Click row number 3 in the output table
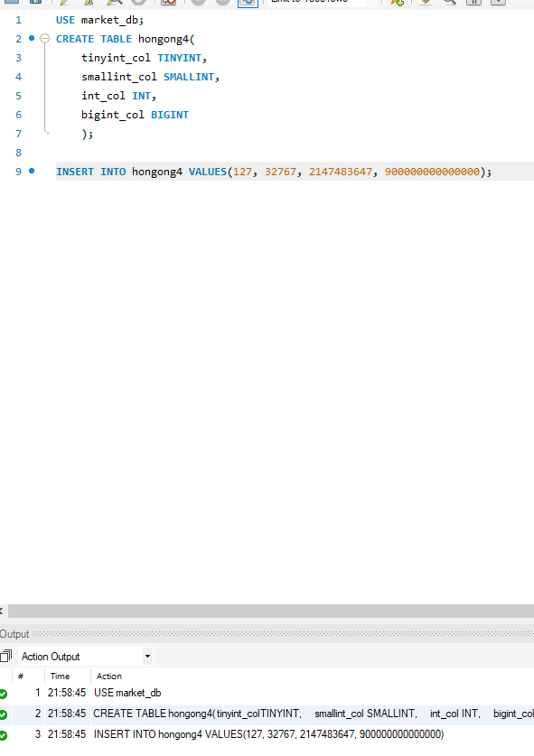Image resolution: width=534 pixels, height=756 pixels. coord(38,734)
